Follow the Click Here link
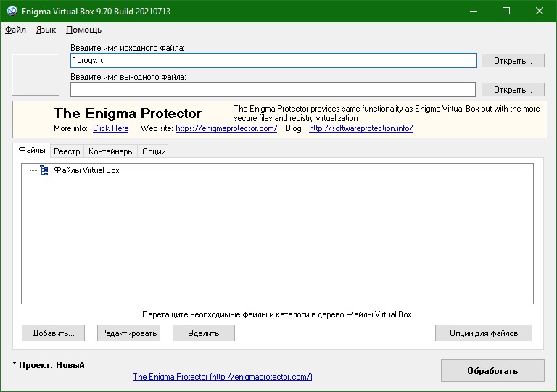557x392 pixels. tap(110, 128)
